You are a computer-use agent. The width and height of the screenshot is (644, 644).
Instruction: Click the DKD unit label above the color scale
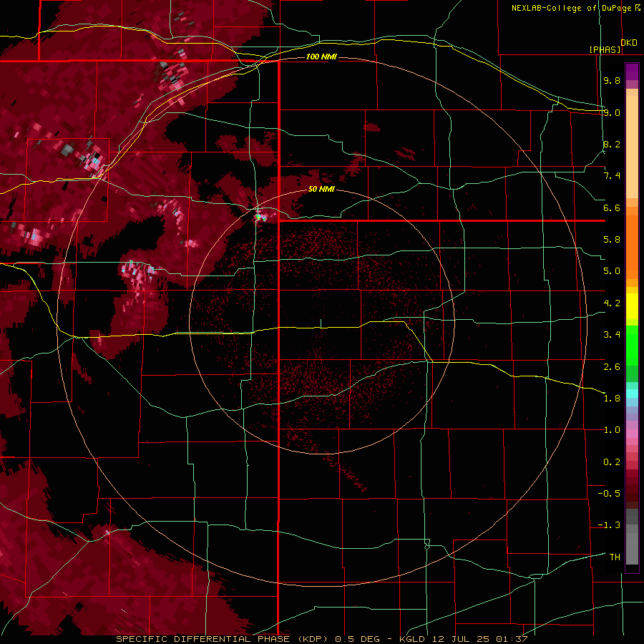(x=629, y=43)
